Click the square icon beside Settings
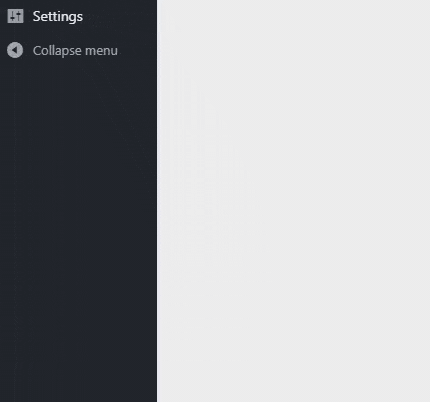430x402 pixels. point(15,16)
